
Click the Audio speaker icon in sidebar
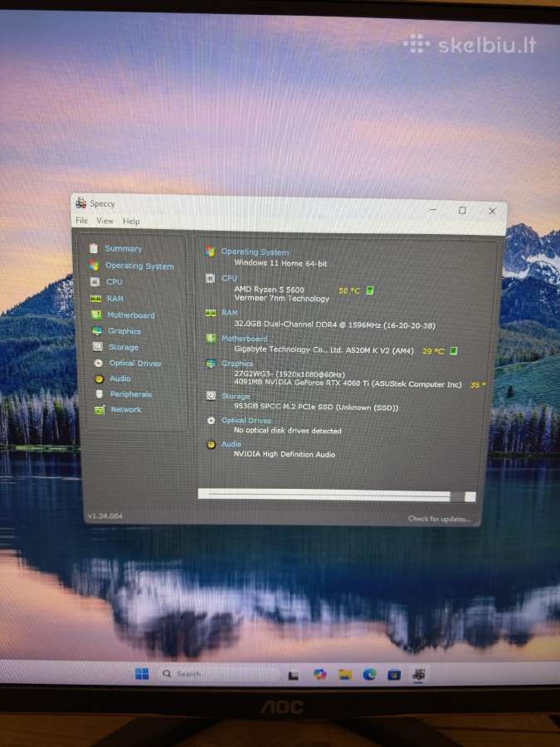coord(99,378)
